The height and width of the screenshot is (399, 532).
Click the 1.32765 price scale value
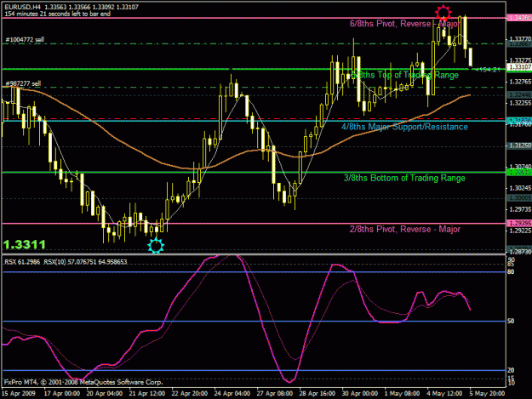[x=520, y=82]
